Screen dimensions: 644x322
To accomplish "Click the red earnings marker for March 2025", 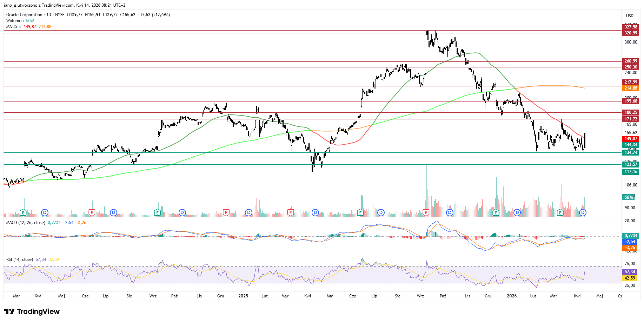I will click(x=290, y=212).
